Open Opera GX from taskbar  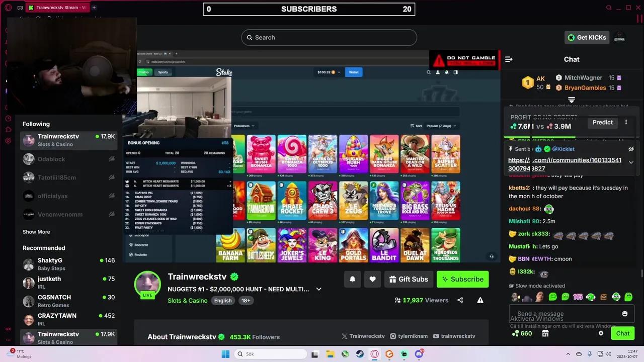click(x=375, y=354)
